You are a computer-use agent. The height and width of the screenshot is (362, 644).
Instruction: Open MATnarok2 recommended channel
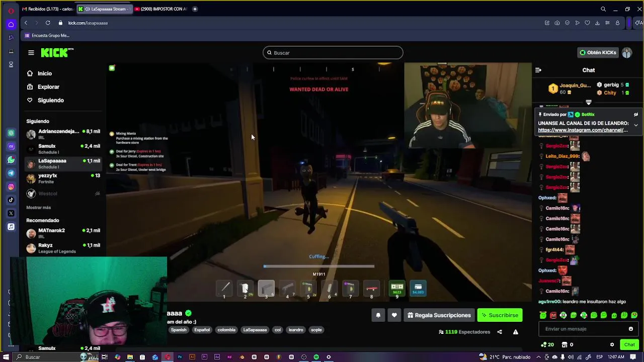click(x=63, y=233)
